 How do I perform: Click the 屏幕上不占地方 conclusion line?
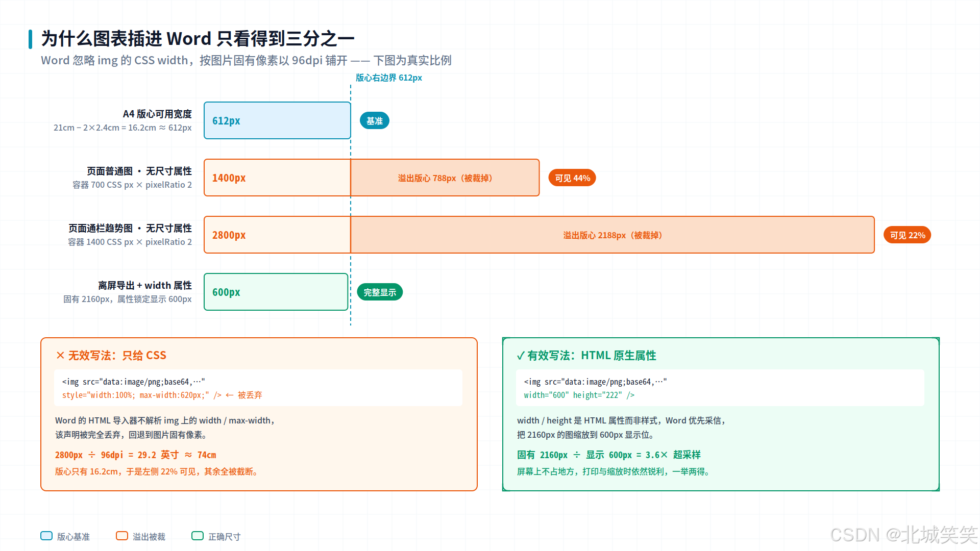tap(614, 471)
